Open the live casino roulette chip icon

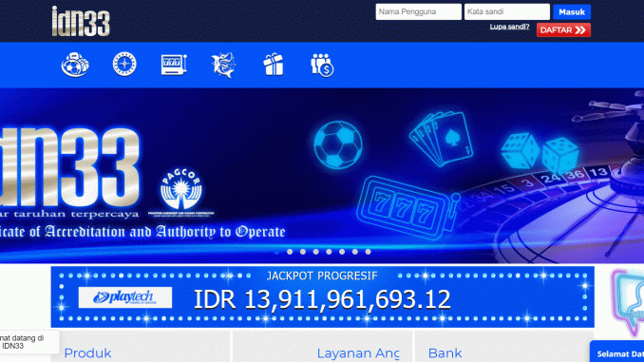coord(124,64)
